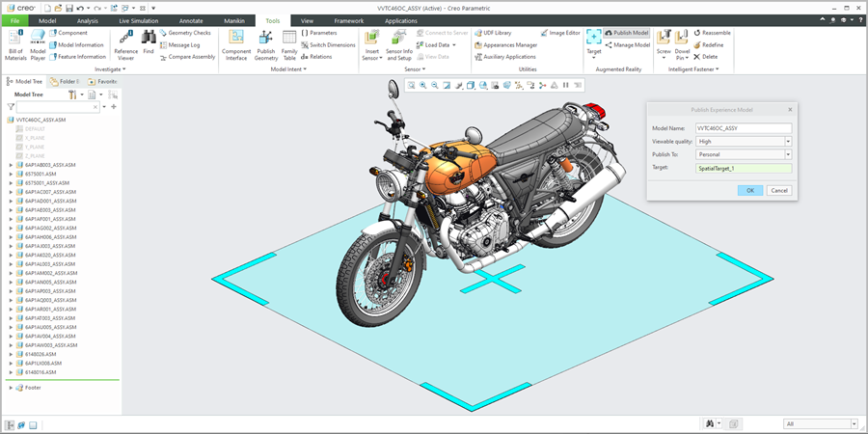Click the Model Name input field

[743, 127]
